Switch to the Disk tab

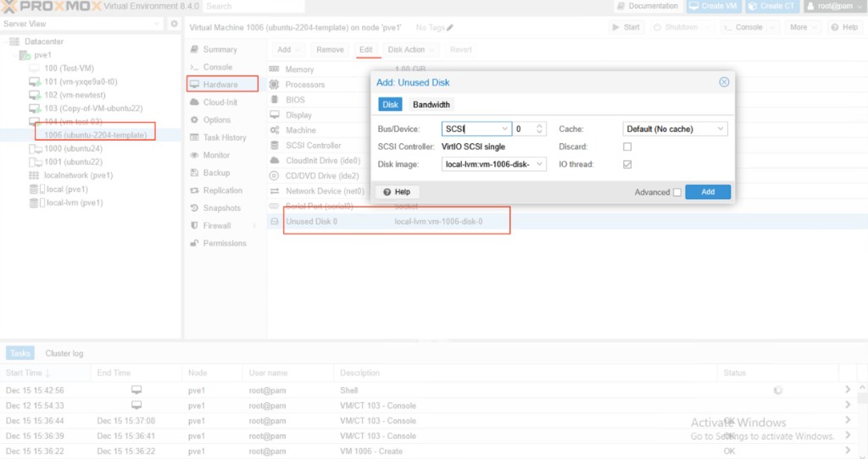click(x=390, y=104)
